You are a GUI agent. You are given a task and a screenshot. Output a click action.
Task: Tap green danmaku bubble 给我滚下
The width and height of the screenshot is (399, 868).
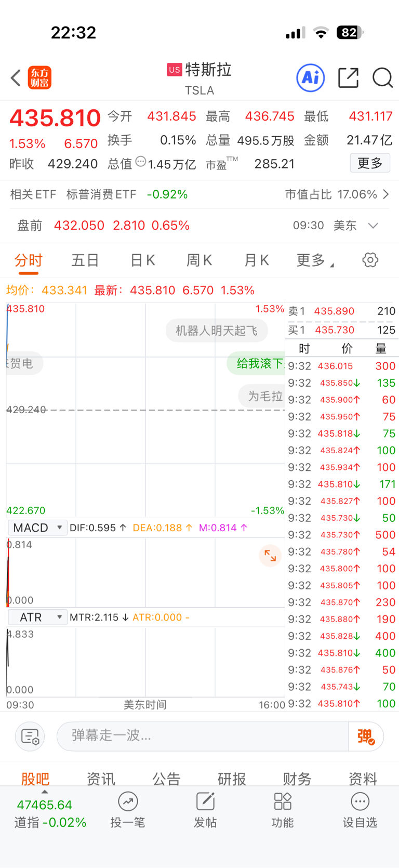click(x=256, y=363)
